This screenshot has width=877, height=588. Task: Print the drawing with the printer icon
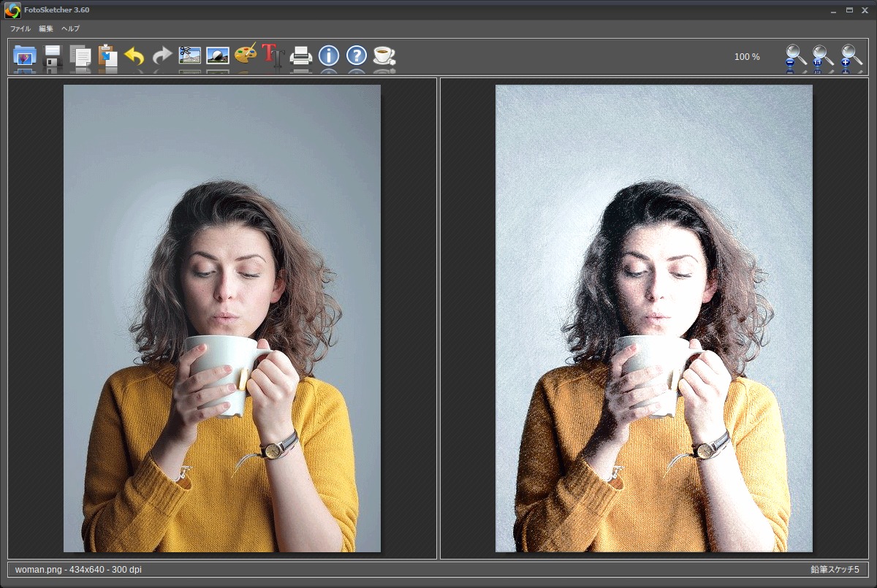301,56
